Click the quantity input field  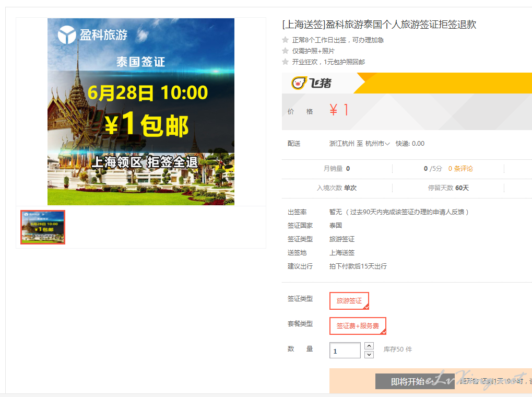point(345,350)
